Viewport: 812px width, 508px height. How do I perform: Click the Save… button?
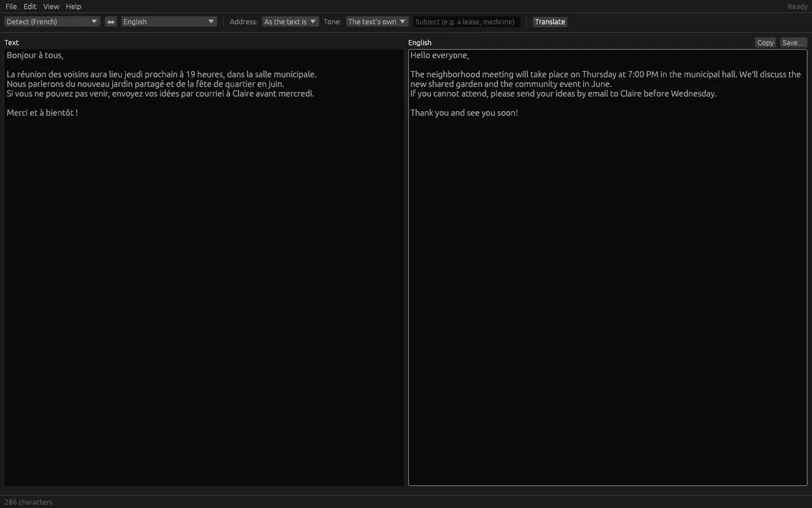[794, 43]
